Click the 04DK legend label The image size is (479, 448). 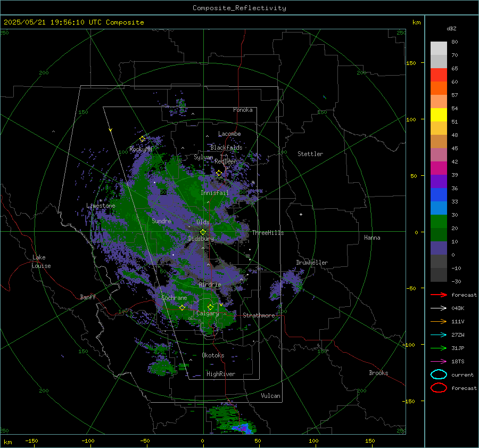458,308
